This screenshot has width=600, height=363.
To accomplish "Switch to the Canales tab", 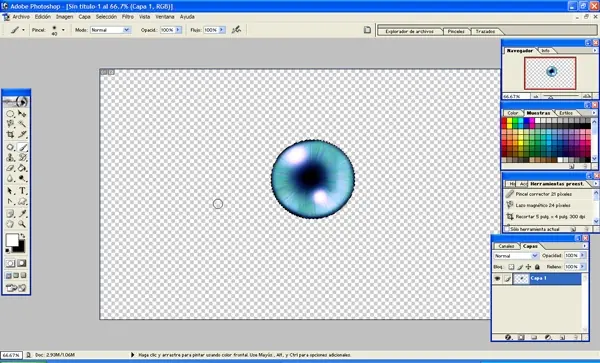I will pos(506,246).
